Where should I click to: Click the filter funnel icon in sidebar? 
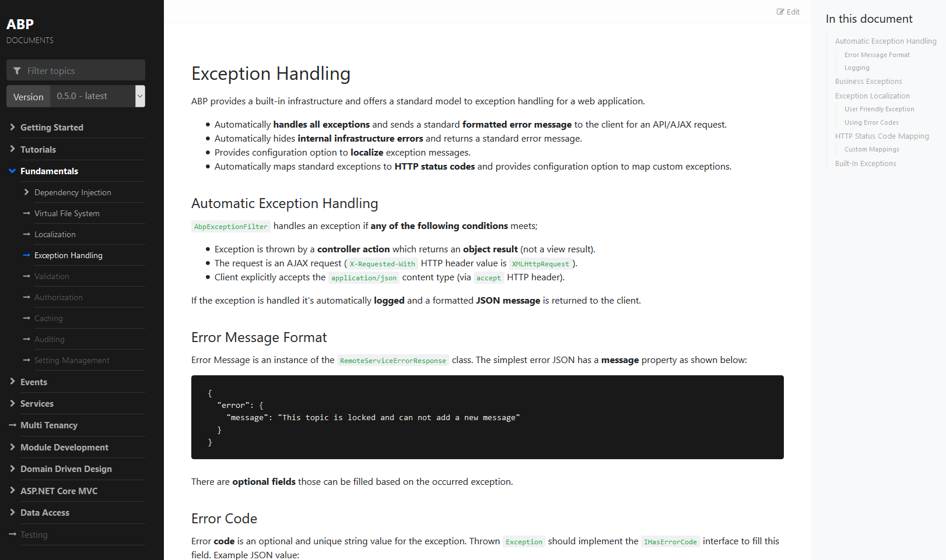(x=17, y=71)
